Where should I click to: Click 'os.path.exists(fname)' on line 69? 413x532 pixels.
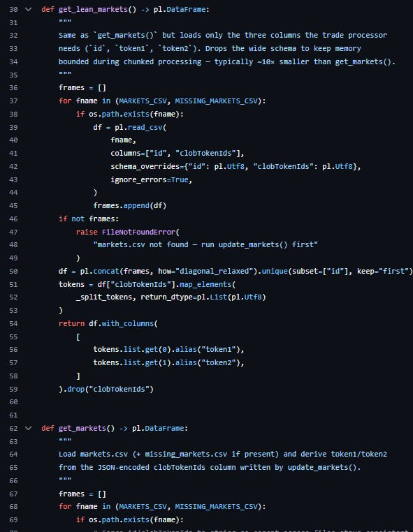[133, 520]
